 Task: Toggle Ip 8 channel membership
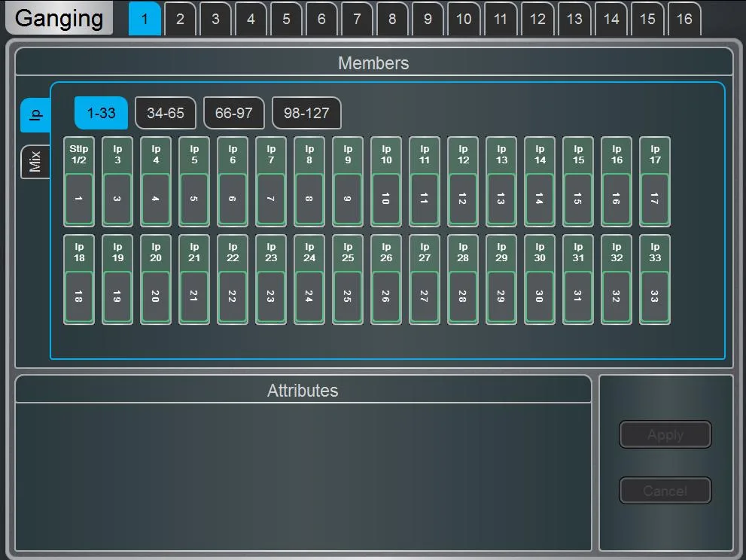pyautogui.click(x=309, y=181)
